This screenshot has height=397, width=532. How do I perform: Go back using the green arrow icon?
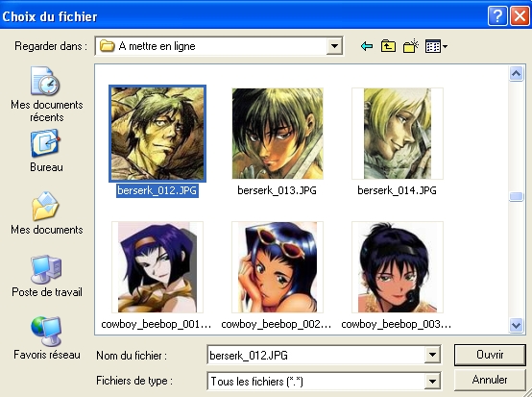[x=367, y=46]
